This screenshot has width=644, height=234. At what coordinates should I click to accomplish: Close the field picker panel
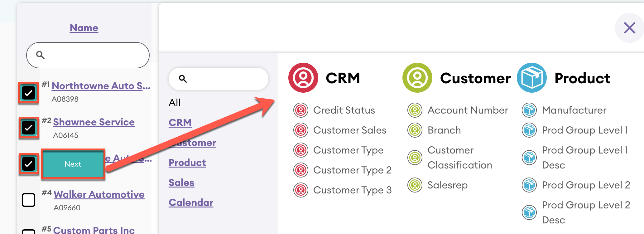[x=629, y=28]
